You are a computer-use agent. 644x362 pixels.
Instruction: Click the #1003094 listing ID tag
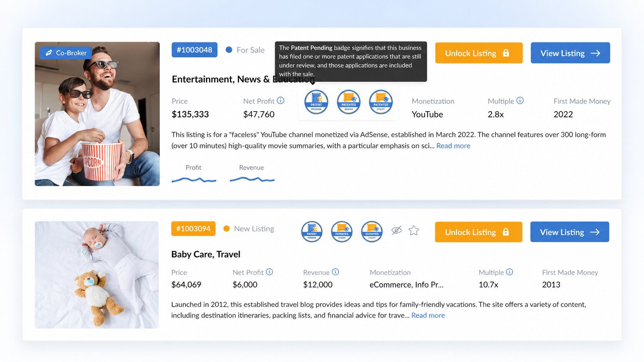click(193, 229)
